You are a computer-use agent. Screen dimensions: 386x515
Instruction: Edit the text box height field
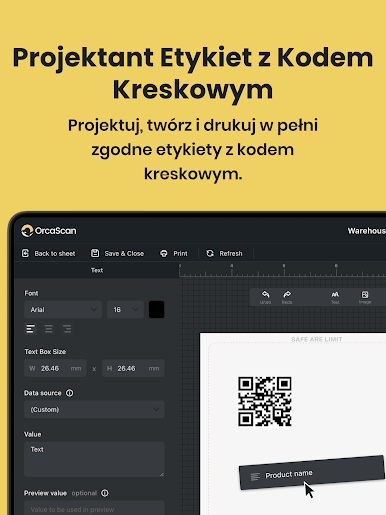click(133, 368)
